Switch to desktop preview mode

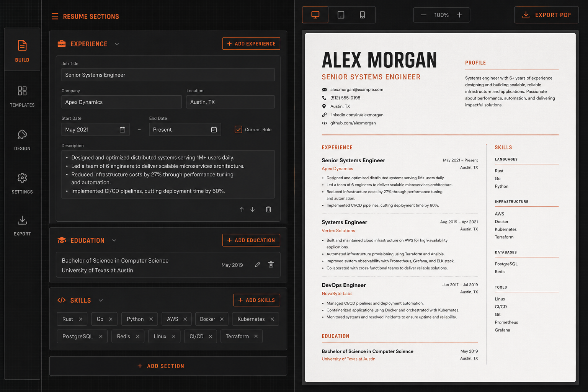coord(315,15)
